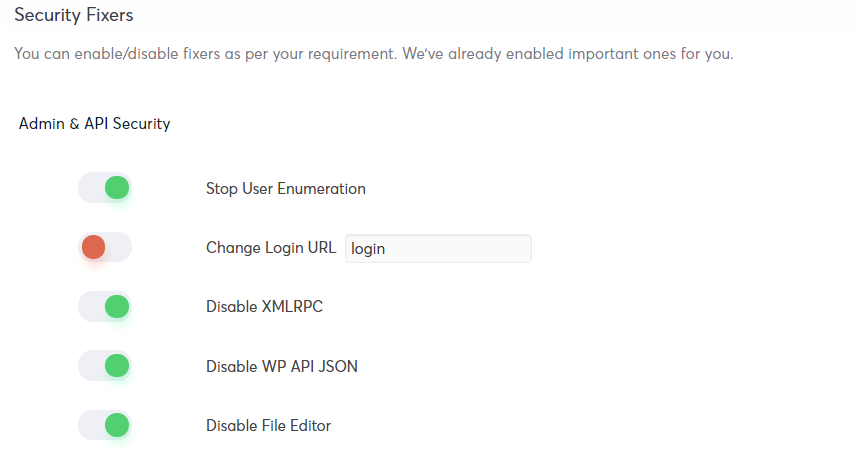Image resolution: width=860 pixels, height=456 pixels.
Task: Click inside the login URL text field
Action: pyautogui.click(x=438, y=249)
